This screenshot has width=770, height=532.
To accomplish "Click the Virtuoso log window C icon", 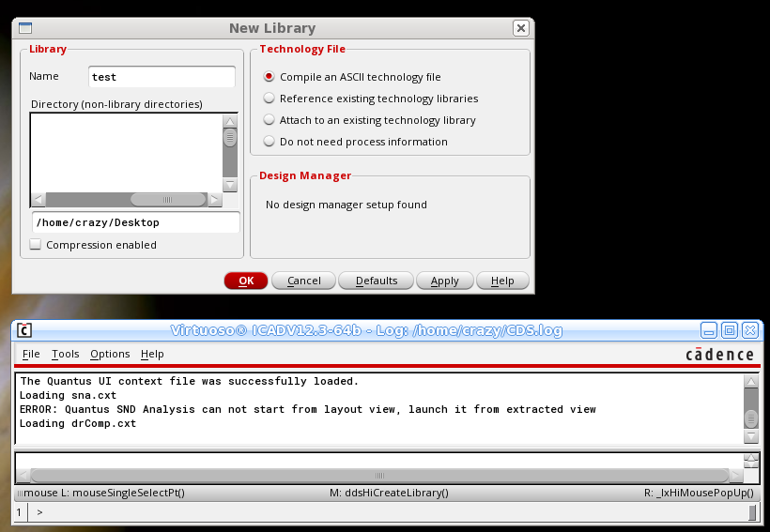I will coord(24,330).
